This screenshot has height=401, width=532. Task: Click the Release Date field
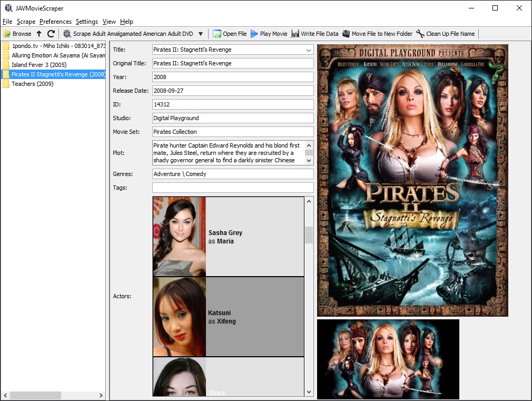(233, 91)
